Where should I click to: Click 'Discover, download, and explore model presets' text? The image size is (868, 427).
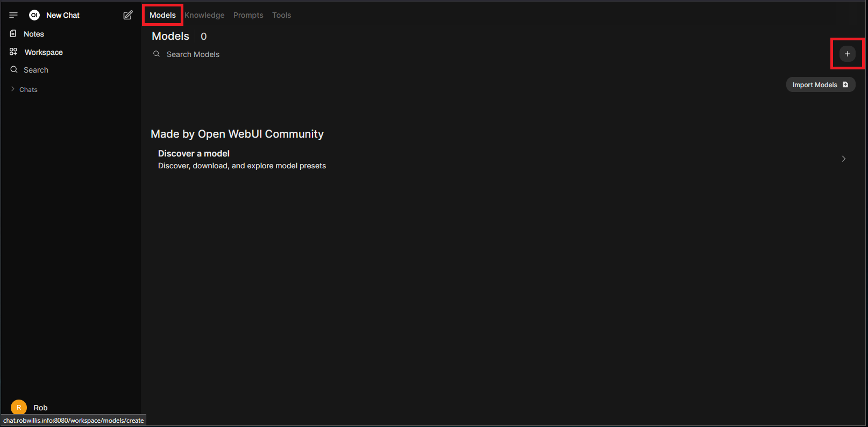(x=242, y=166)
